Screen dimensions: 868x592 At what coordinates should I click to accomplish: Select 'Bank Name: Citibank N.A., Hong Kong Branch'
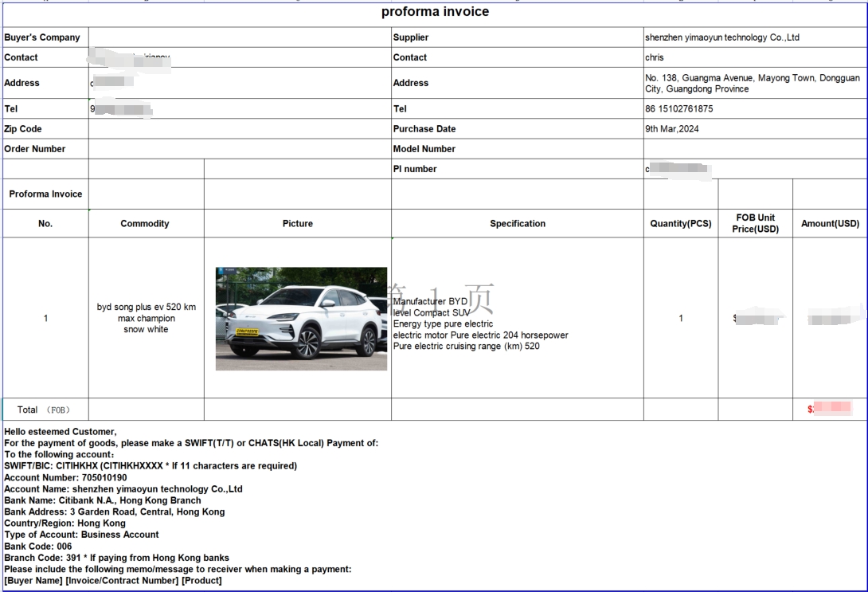pyautogui.click(x=103, y=500)
